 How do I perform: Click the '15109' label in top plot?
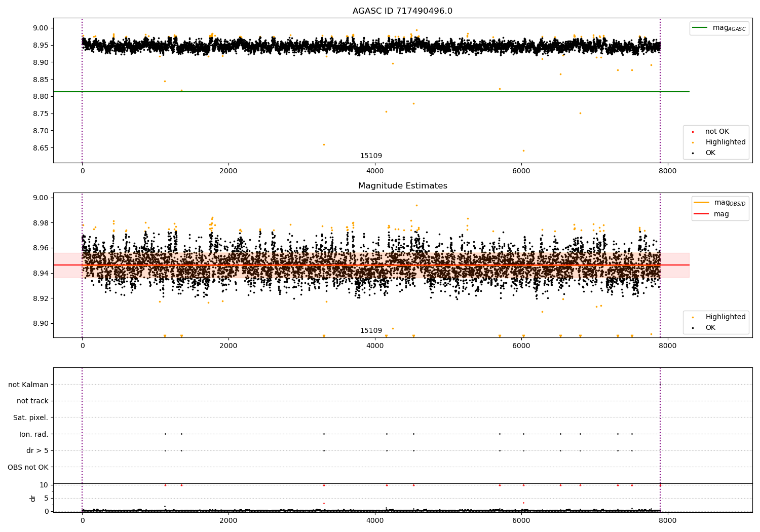pos(371,156)
